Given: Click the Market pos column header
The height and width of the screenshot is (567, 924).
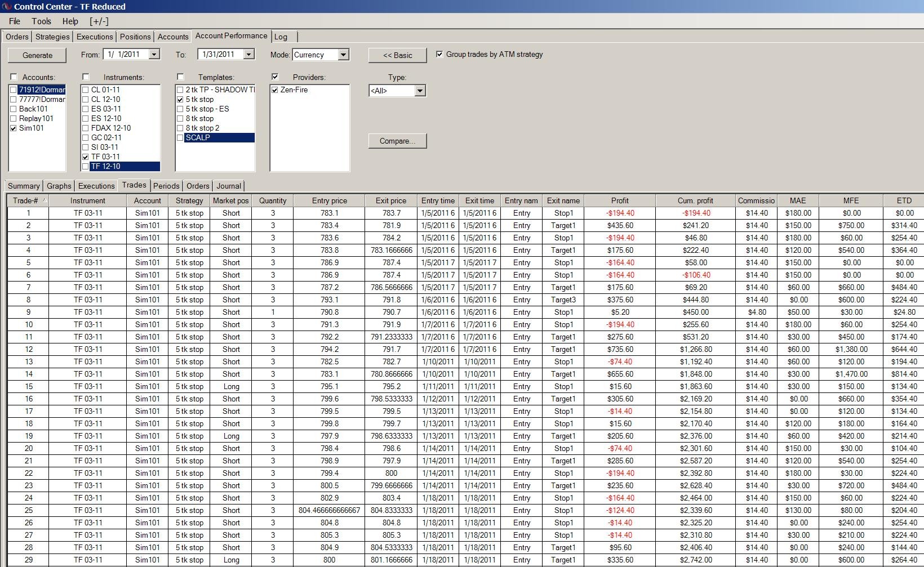Looking at the screenshot, I should coord(231,200).
